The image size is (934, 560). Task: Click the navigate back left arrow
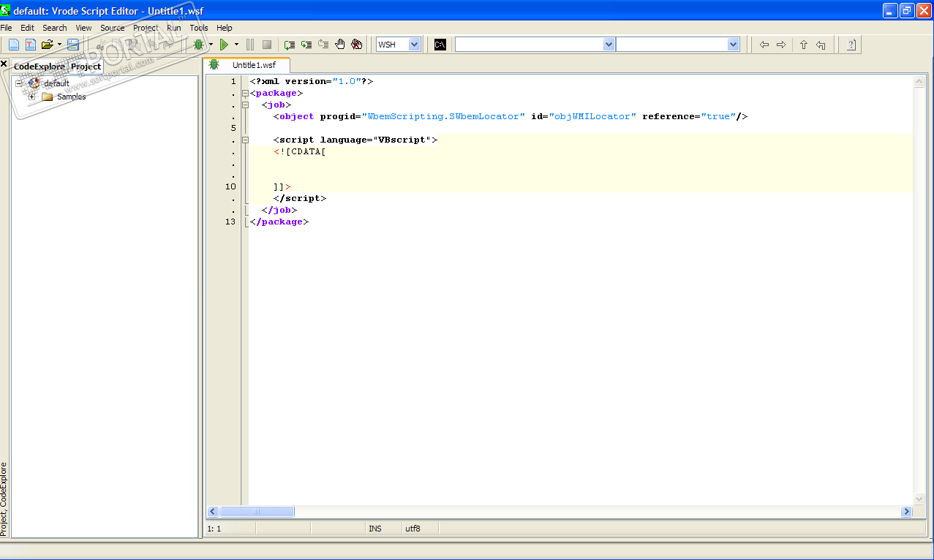pos(764,45)
